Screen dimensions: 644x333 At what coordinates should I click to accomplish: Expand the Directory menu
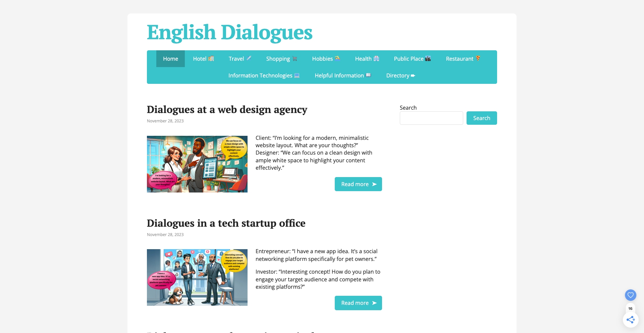pos(400,75)
